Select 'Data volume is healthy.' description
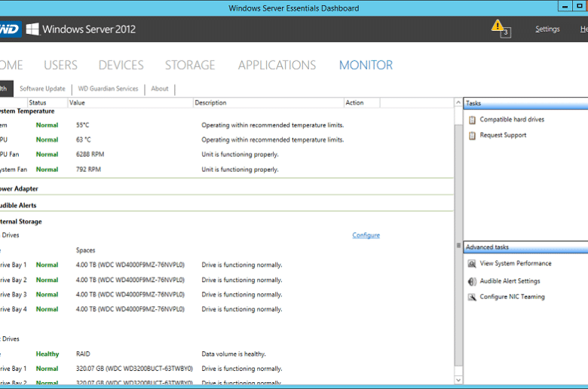The height and width of the screenshot is (389, 588). click(x=234, y=354)
